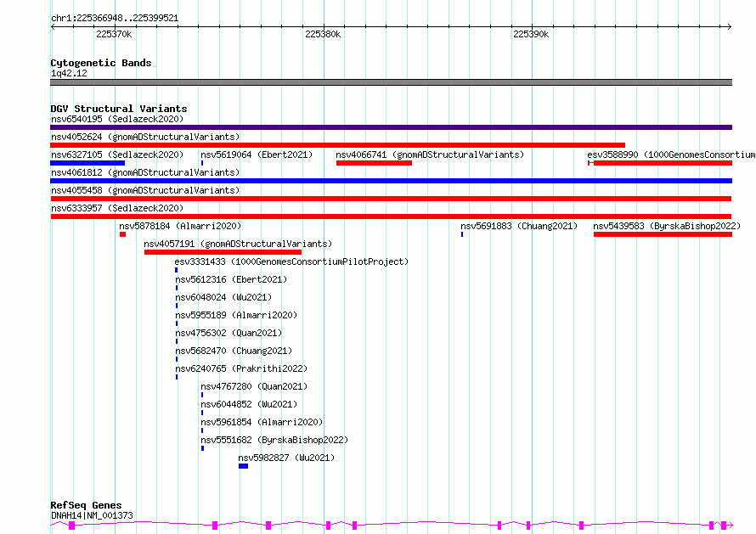Open nsv5878184 (Almarri2020) label
This screenshot has width=756, height=534.
(x=180, y=226)
